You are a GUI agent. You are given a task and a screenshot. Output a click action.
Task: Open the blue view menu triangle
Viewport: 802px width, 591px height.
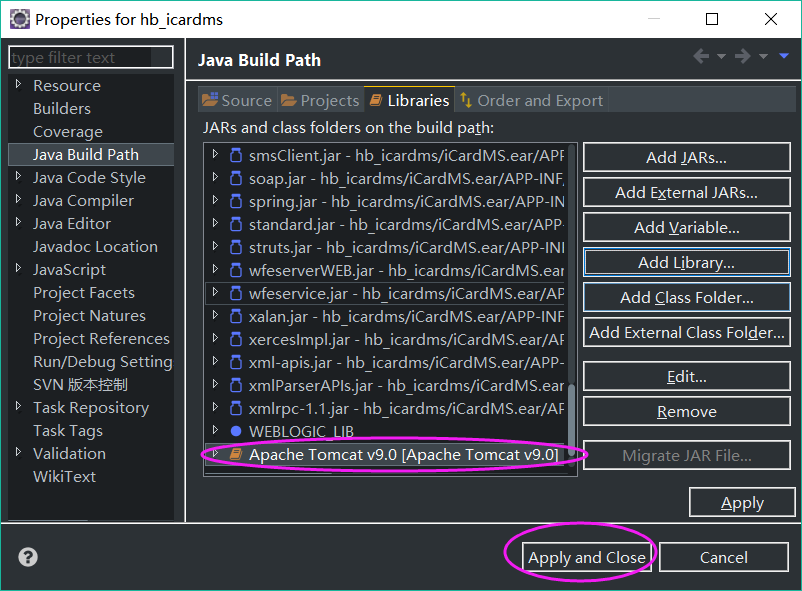point(784,55)
